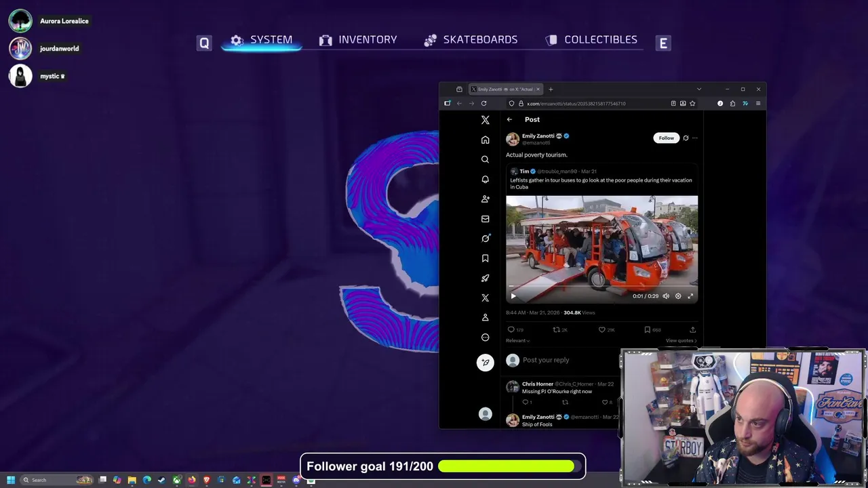Seek on the video progress bar

click(601, 287)
